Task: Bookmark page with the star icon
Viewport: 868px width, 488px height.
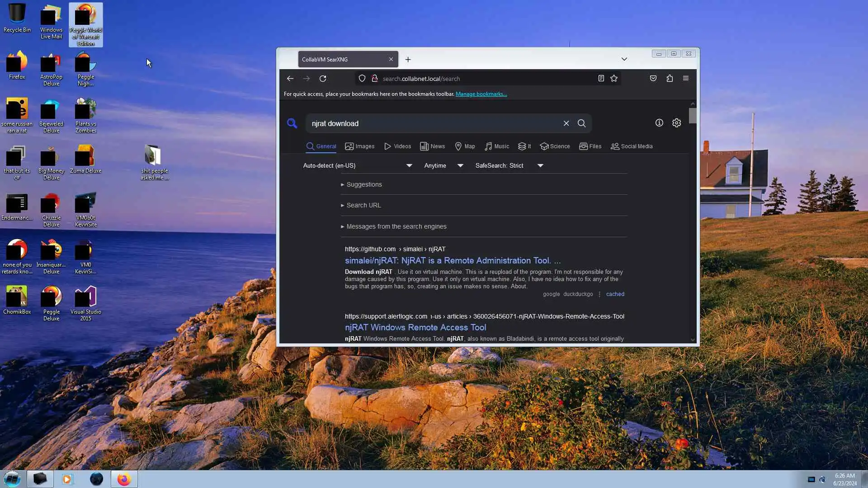Action: tap(614, 79)
